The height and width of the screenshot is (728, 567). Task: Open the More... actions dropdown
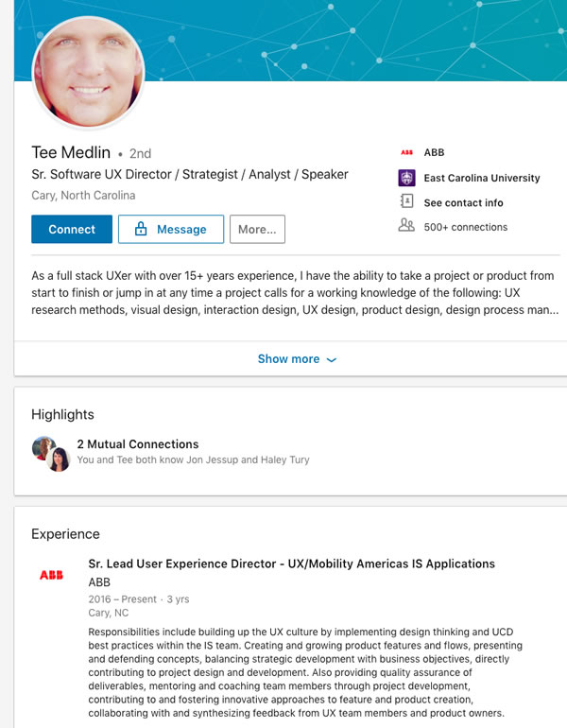click(257, 230)
